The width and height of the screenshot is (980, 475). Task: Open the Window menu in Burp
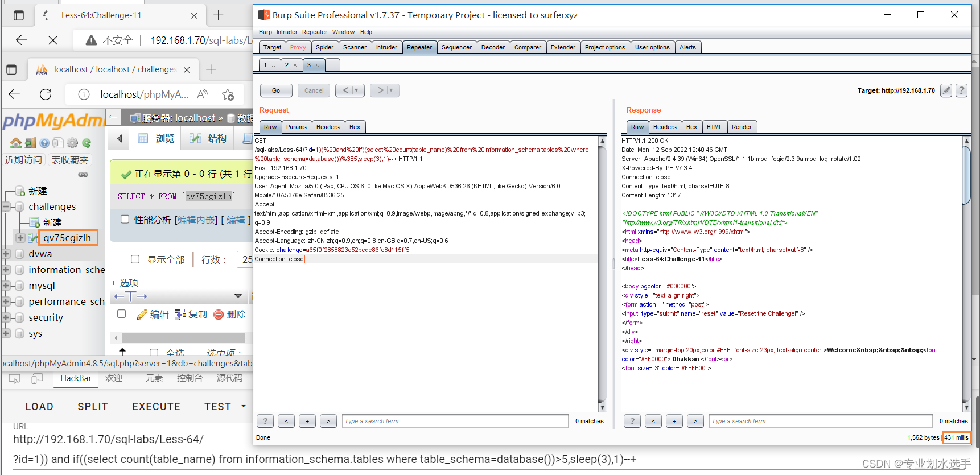[343, 32]
